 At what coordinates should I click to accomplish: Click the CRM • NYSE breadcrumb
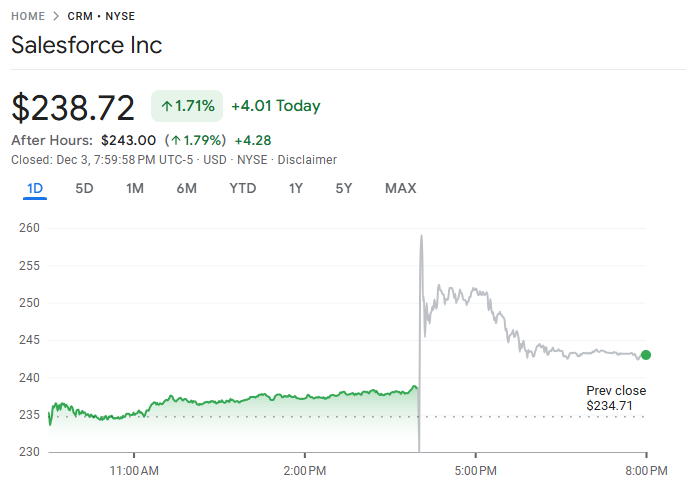tap(101, 16)
